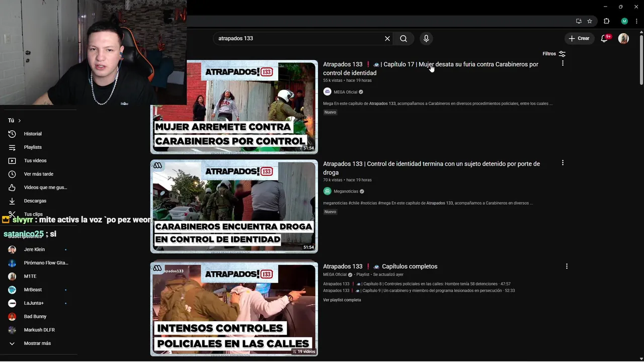Expand the Tú section chevron
Screen dimensions: 644x362
pyautogui.click(x=20, y=121)
